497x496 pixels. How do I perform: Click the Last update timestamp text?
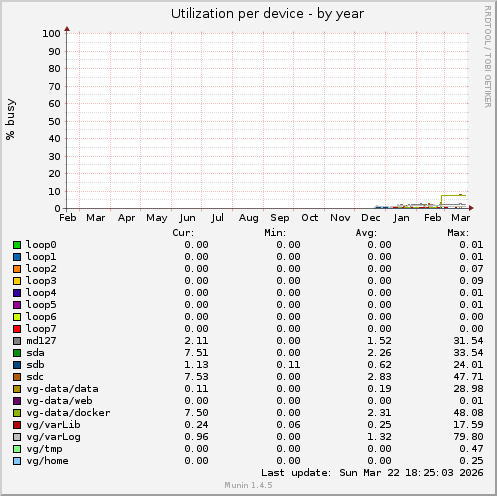point(372,473)
